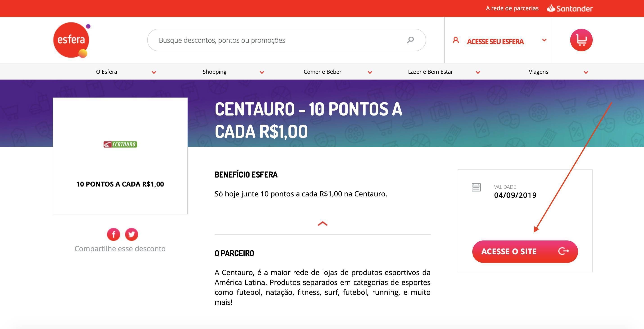The height and width of the screenshot is (329, 644).
Task: Click A rede de parcerias text
Action: click(x=512, y=8)
